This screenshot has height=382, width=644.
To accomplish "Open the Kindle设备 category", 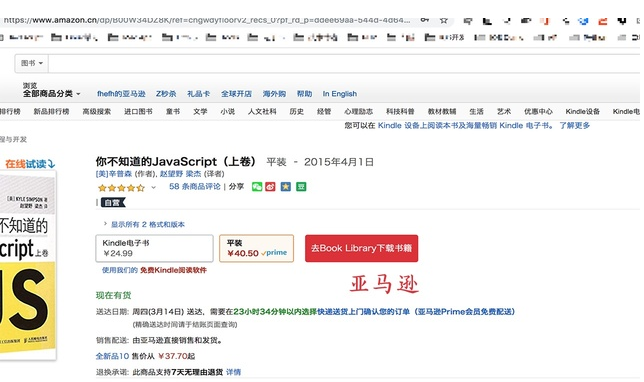I will click(582, 111).
